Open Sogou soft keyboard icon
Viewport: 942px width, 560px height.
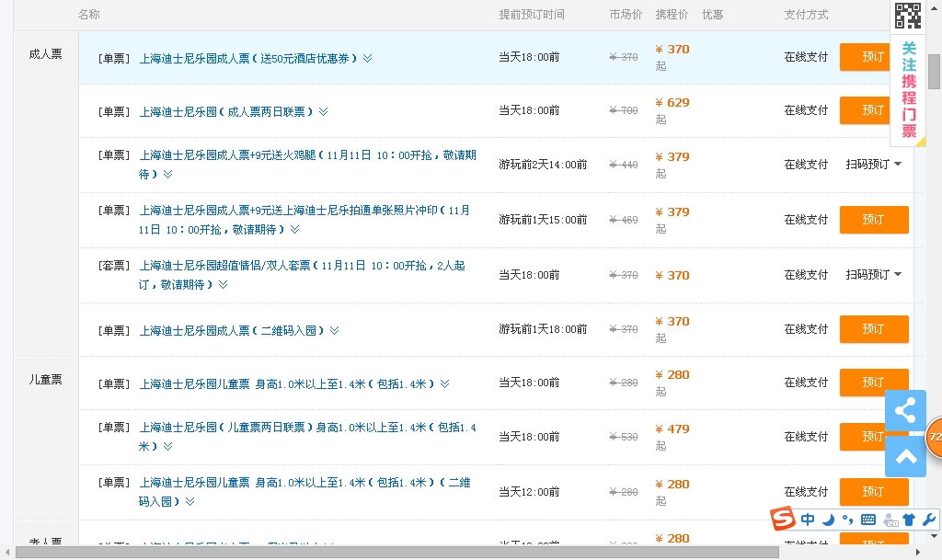point(868,520)
